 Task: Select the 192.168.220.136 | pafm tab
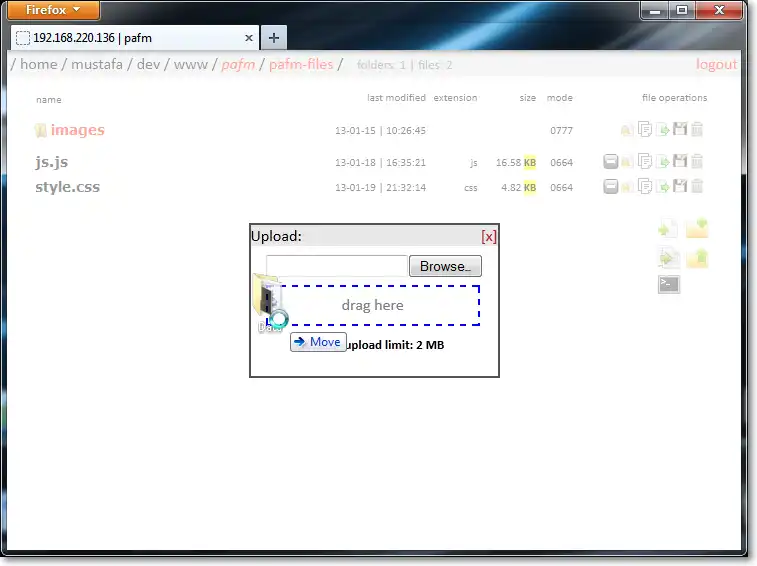(x=134, y=38)
